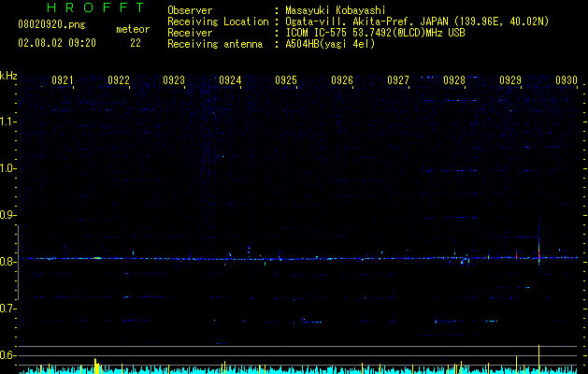The height and width of the screenshot is (374, 588).
Task: Click the 0928 time marker
Action: click(x=453, y=80)
